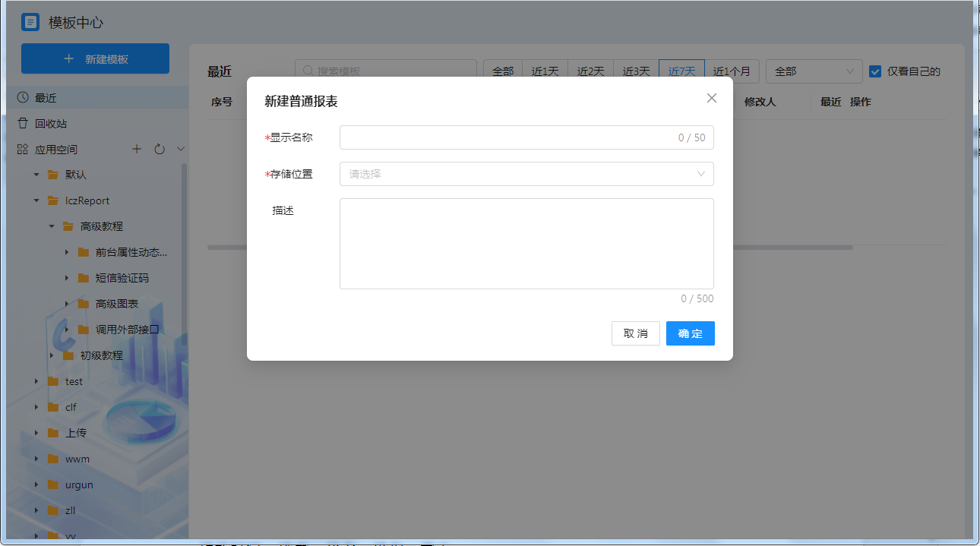Expand the 初级教程 folder

(x=52, y=355)
